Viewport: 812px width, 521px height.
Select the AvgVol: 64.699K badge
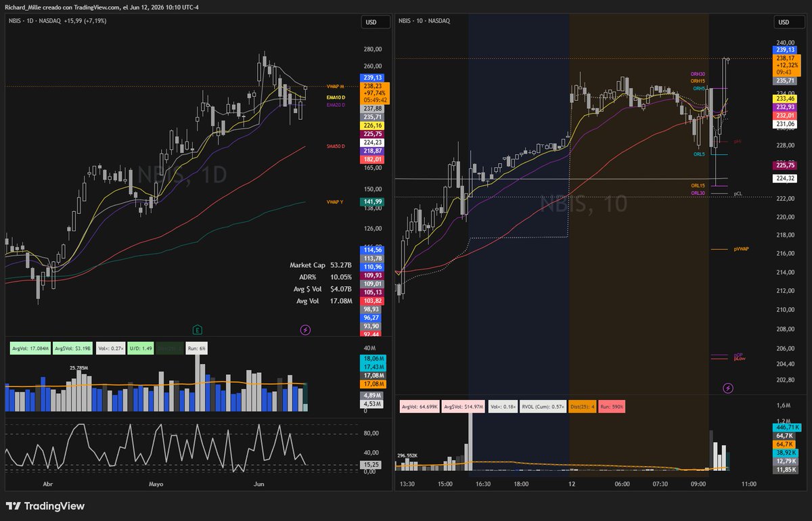420,407
